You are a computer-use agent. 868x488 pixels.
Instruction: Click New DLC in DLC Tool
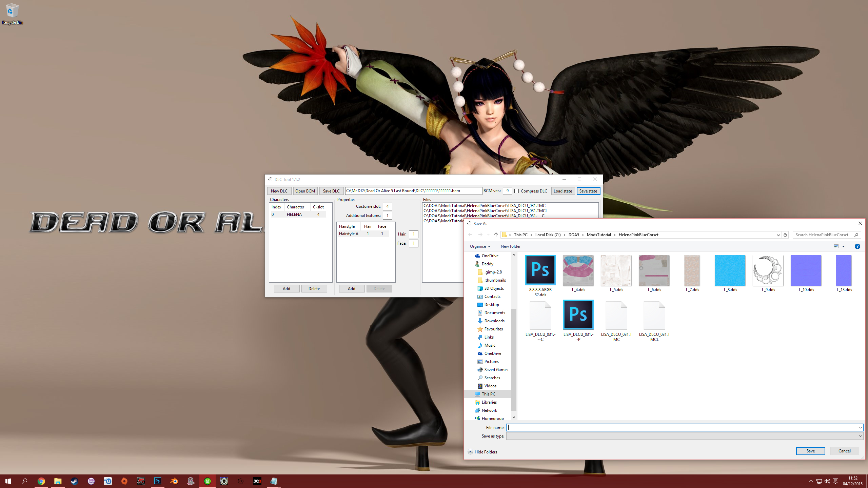[279, 191]
